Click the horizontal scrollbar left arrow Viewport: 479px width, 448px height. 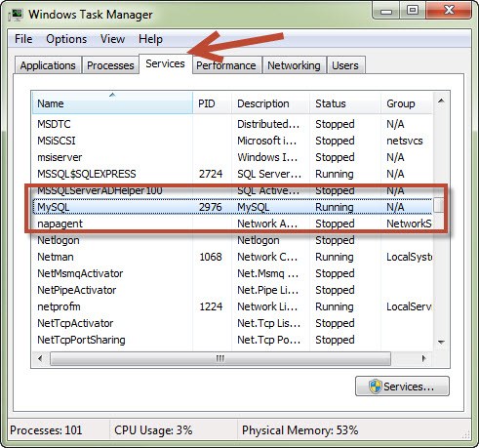tap(40, 358)
